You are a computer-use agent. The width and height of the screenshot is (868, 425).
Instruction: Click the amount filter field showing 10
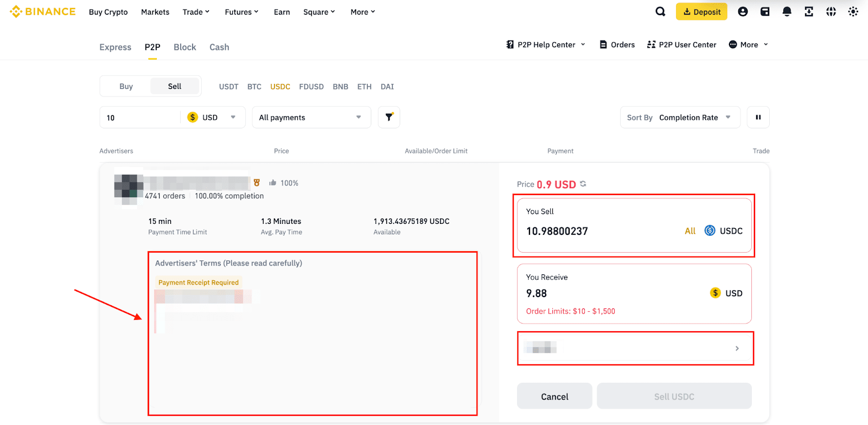coord(140,117)
